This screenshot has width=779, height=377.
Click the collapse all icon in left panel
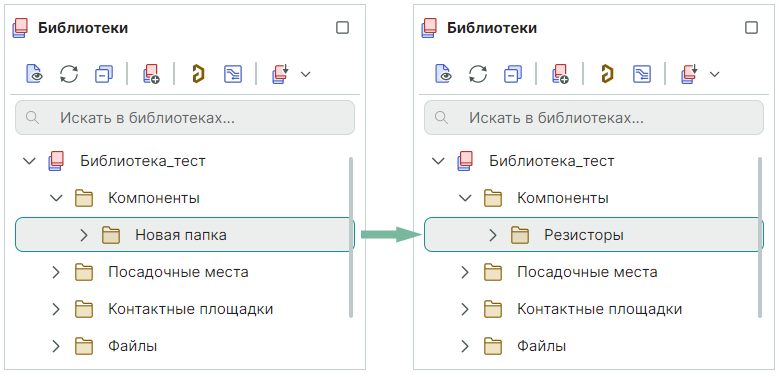104,74
